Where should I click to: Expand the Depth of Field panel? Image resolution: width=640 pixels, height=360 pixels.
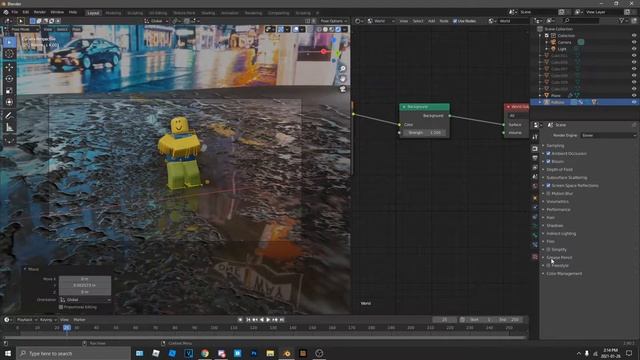coord(559,169)
